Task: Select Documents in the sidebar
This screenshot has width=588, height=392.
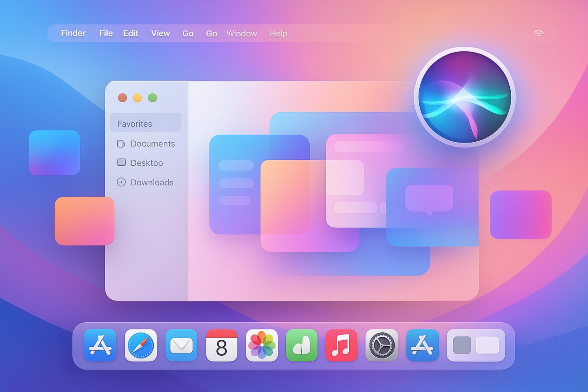Action: tap(152, 143)
